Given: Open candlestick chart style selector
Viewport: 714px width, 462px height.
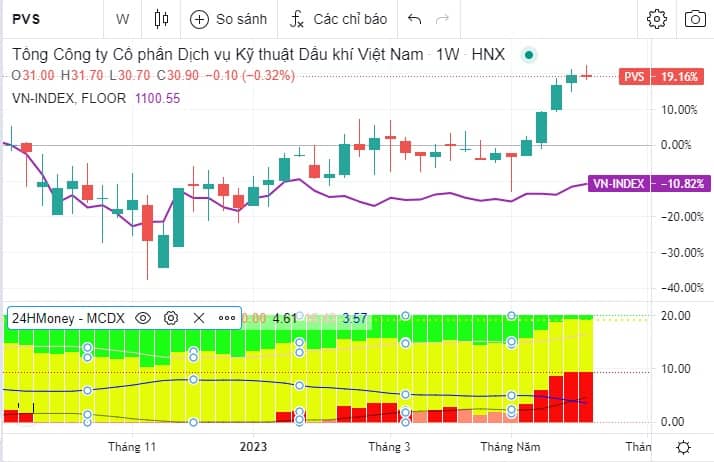Looking at the screenshot, I should click(161, 19).
